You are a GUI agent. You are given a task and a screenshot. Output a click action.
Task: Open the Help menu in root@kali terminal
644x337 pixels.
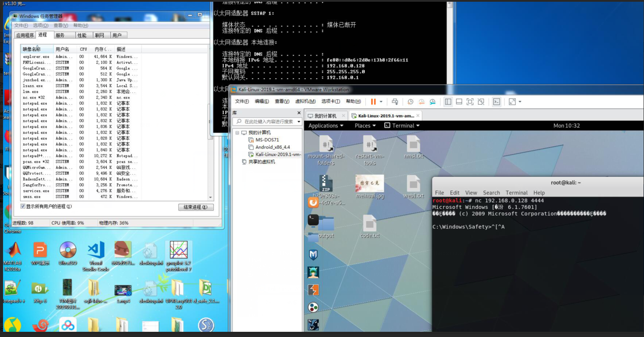click(539, 193)
